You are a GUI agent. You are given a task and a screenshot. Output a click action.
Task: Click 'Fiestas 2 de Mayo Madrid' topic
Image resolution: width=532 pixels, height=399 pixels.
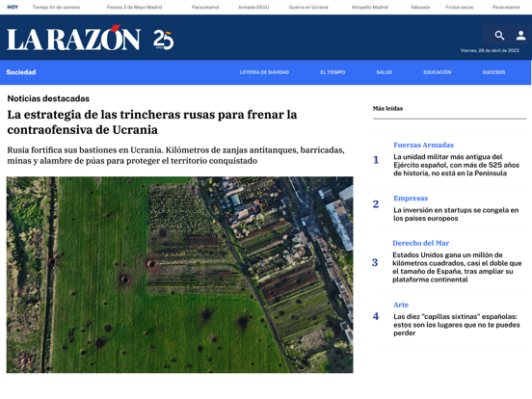click(x=134, y=7)
